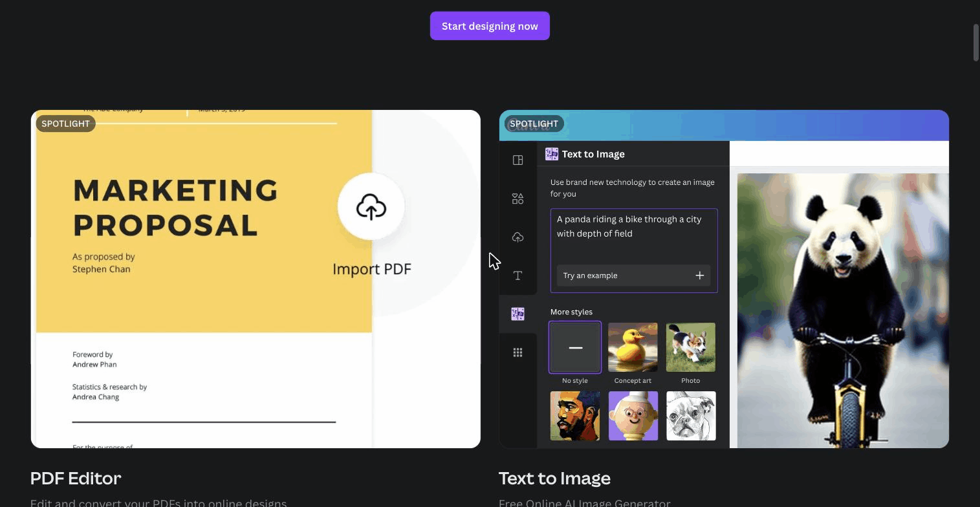Viewport: 980px width, 507px height.
Task: Open the apps grid sidebar icon
Action: [517, 352]
